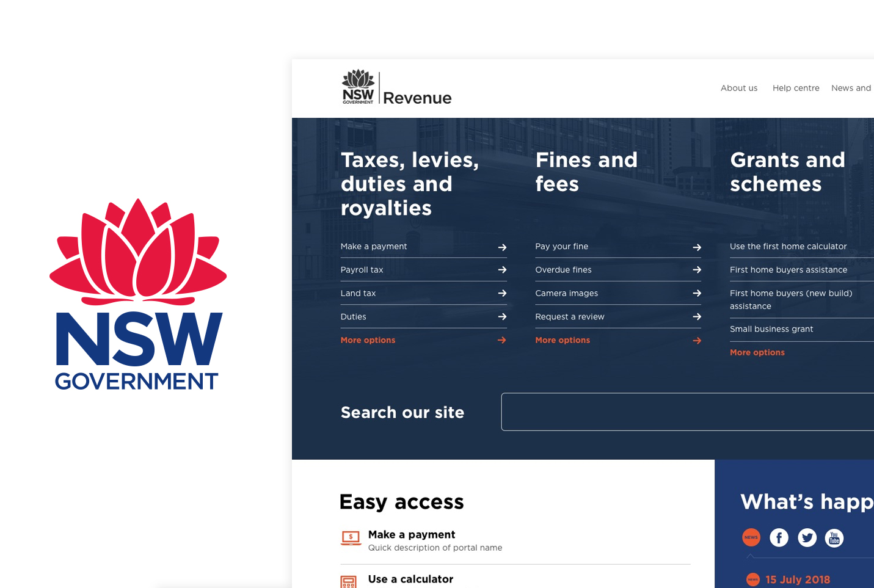874x588 pixels.
Task: Click the Grants and schemes heading
Action: (787, 172)
